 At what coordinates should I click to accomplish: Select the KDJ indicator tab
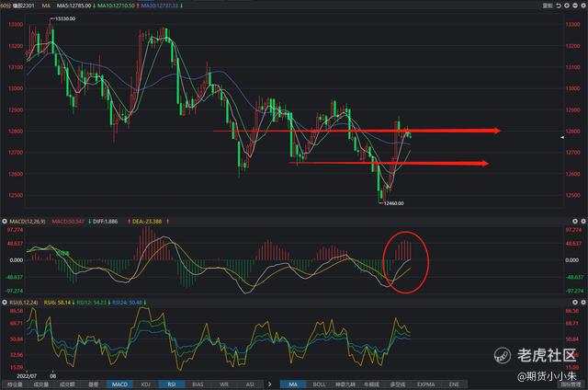click(145, 384)
